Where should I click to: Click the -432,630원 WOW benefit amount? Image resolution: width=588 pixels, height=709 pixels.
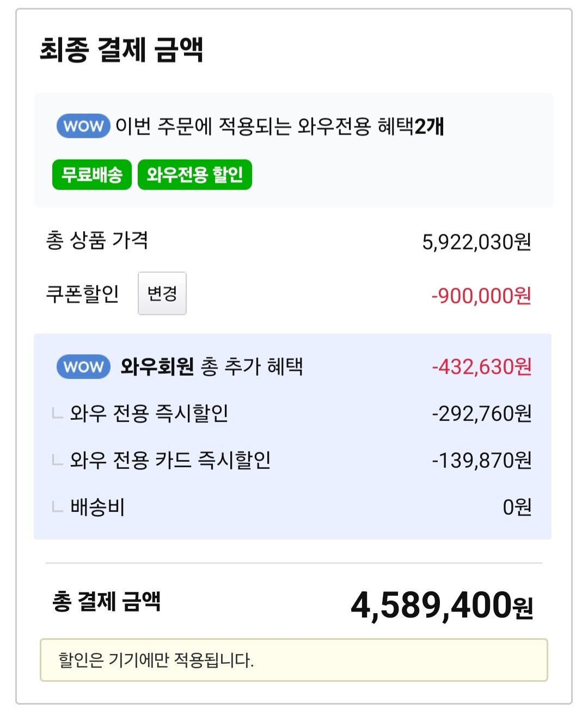pos(481,367)
